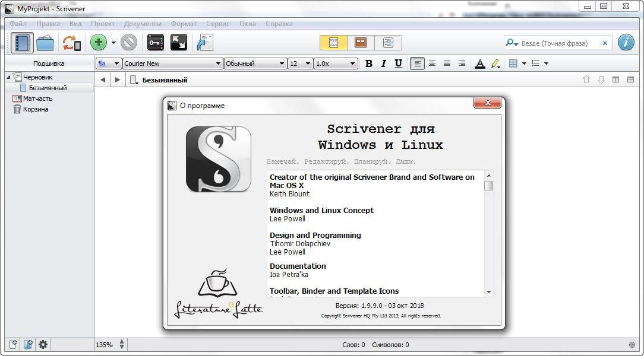Open the highlight color marker
This screenshot has height=356, width=644.
point(495,63)
